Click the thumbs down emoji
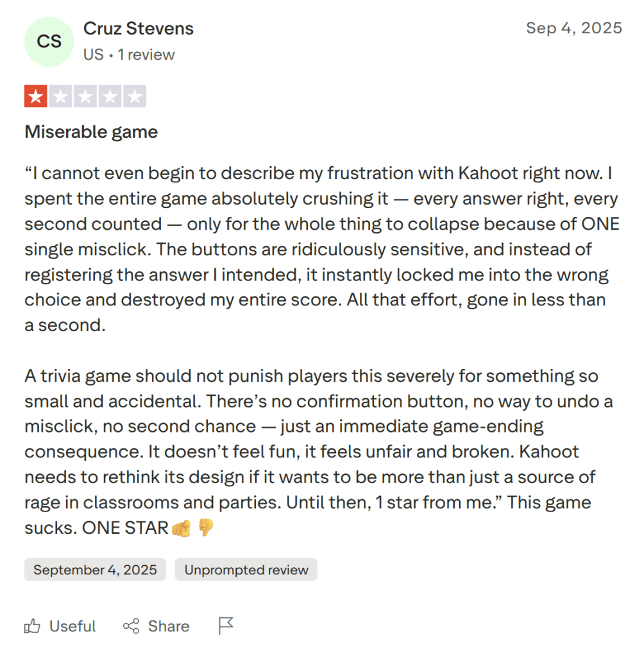The width and height of the screenshot is (644, 657). [x=207, y=527]
